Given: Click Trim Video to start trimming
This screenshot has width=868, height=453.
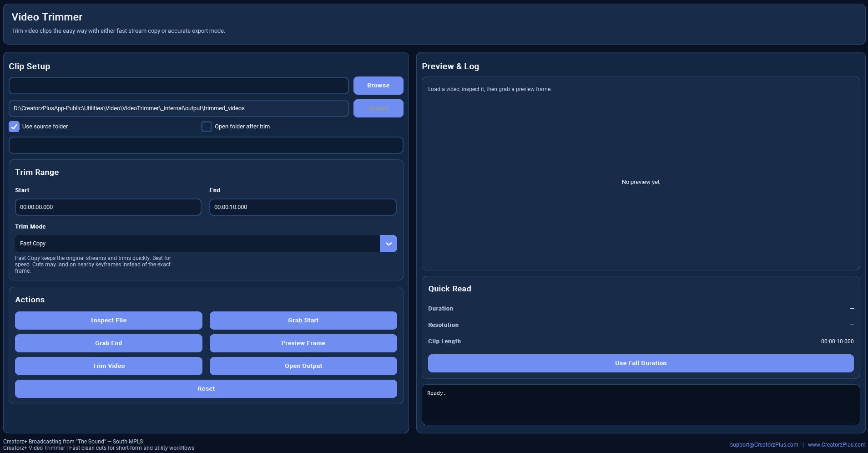Looking at the screenshot, I should tap(109, 366).
